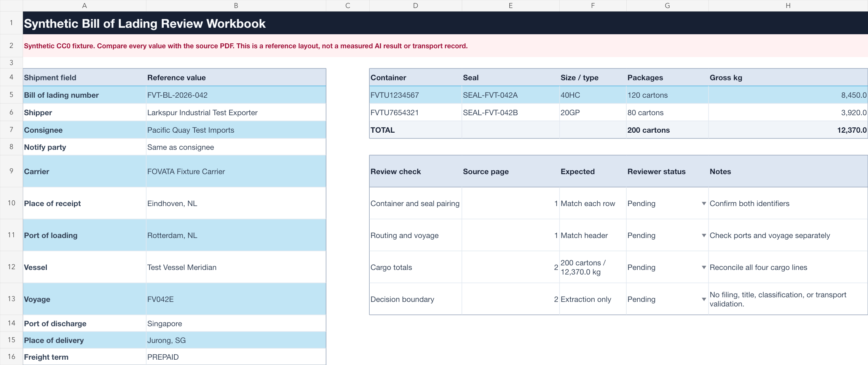Select column E header
Image resolution: width=868 pixels, height=365 pixels.
(511, 5)
